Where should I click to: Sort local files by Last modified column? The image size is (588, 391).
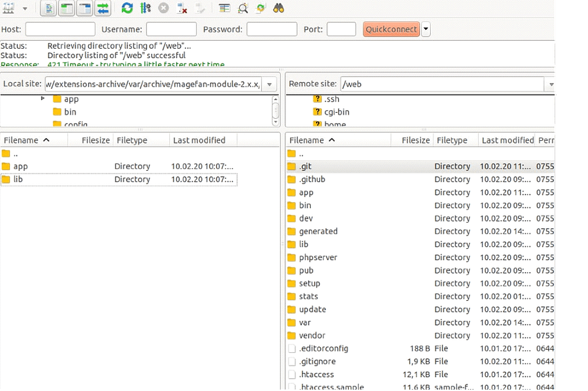pyautogui.click(x=199, y=140)
